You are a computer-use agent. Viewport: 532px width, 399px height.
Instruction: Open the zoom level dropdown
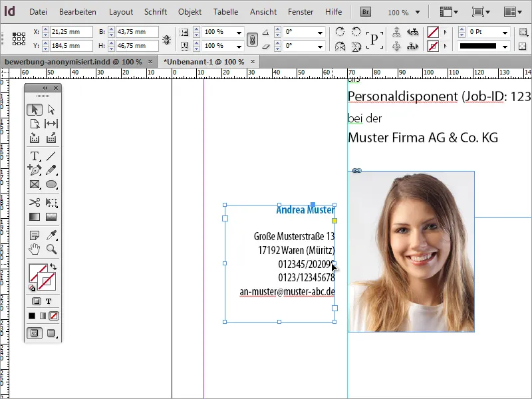[418, 13]
